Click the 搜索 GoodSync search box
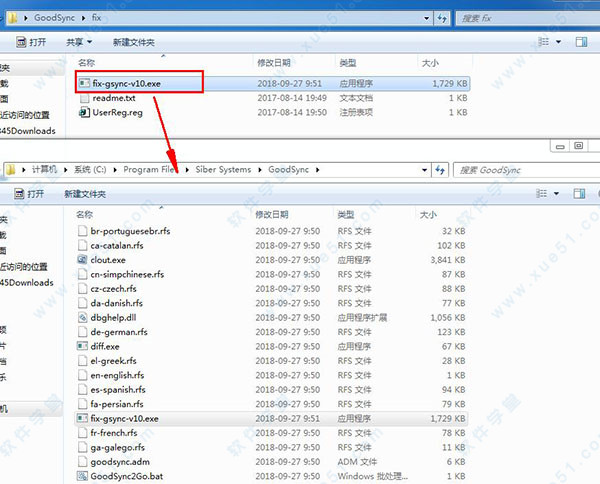This screenshot has height=484, width=600. [x=520, y=170]
